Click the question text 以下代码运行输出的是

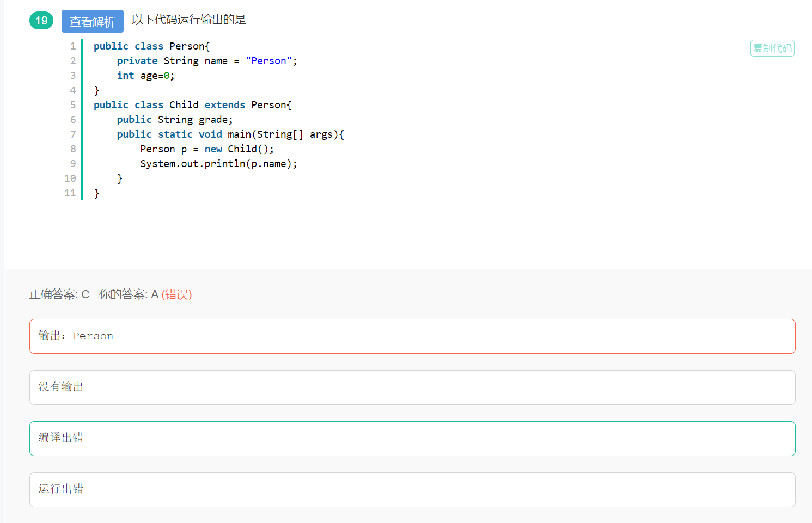pos(189,20)
